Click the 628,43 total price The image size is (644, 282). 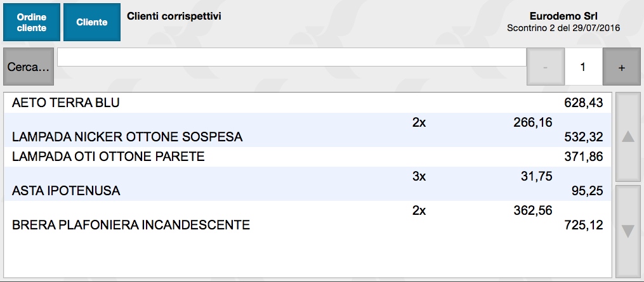[x=583, y=103]
